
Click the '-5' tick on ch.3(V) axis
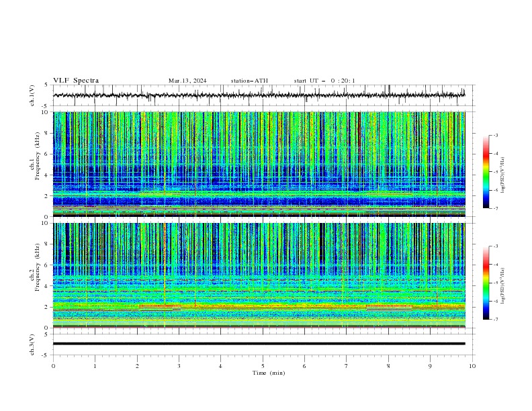[x=46, y=355]
